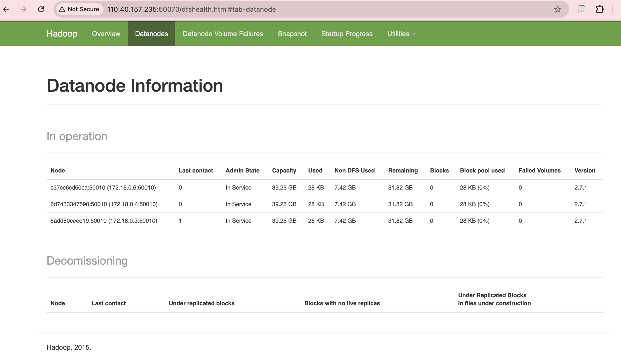This screenshot has width=621, height=364.
Task: Click In Service state of c37cc6cd50ca row
Action: tap(238, 188)
